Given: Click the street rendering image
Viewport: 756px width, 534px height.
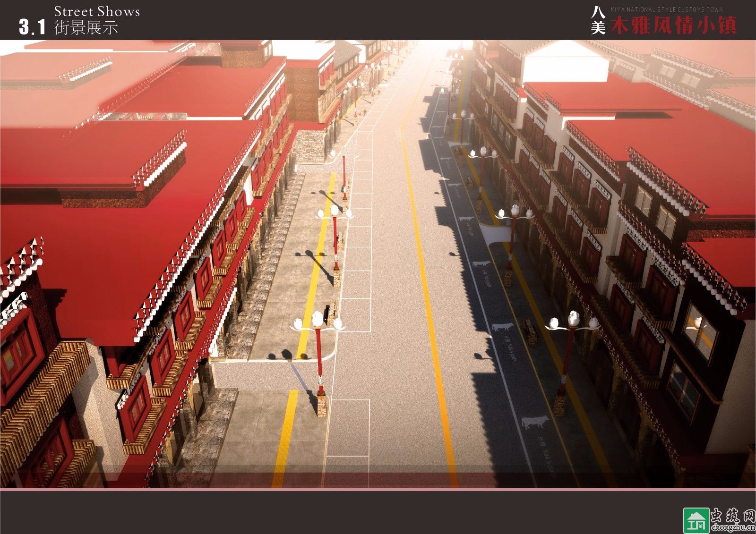Looking at the screenshot, I should click(378, 264).
